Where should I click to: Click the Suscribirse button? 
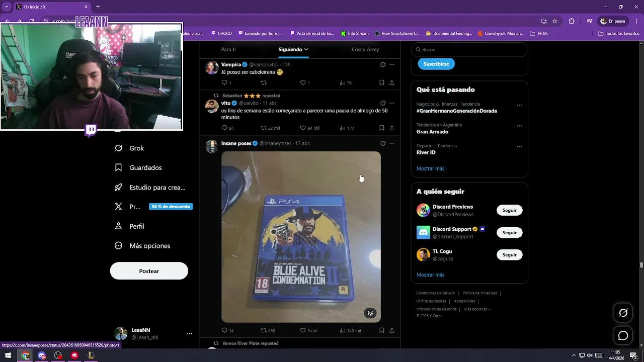tap(436, 64)
